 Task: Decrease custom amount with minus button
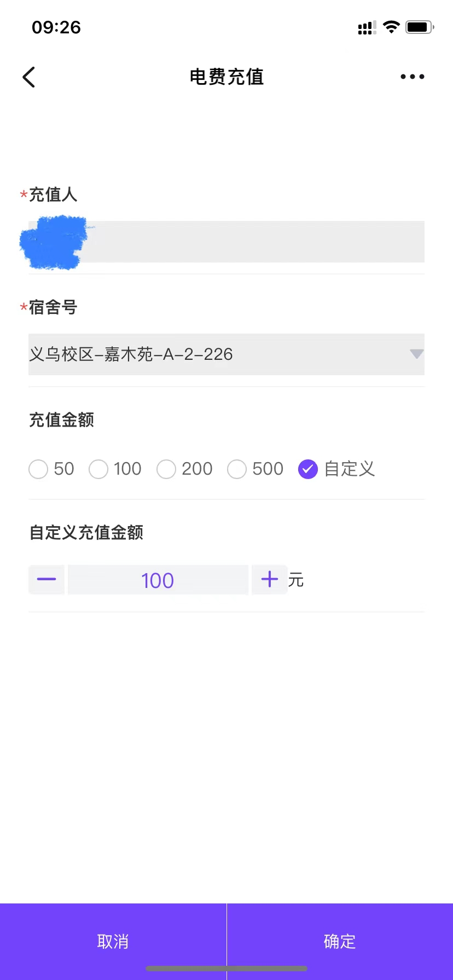[47, 580]
